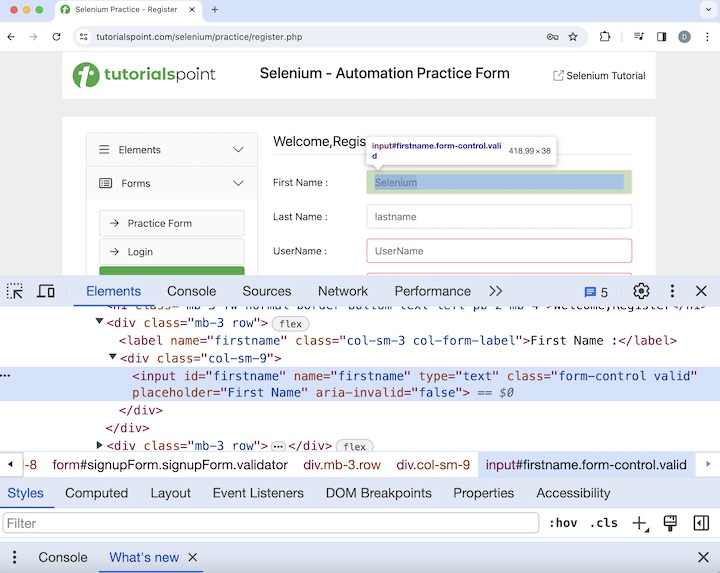This screenshot has width=720, height=573.
Task: Toggle the device toolbar icon
Action: pyautogui.click(x=46, y=291)
